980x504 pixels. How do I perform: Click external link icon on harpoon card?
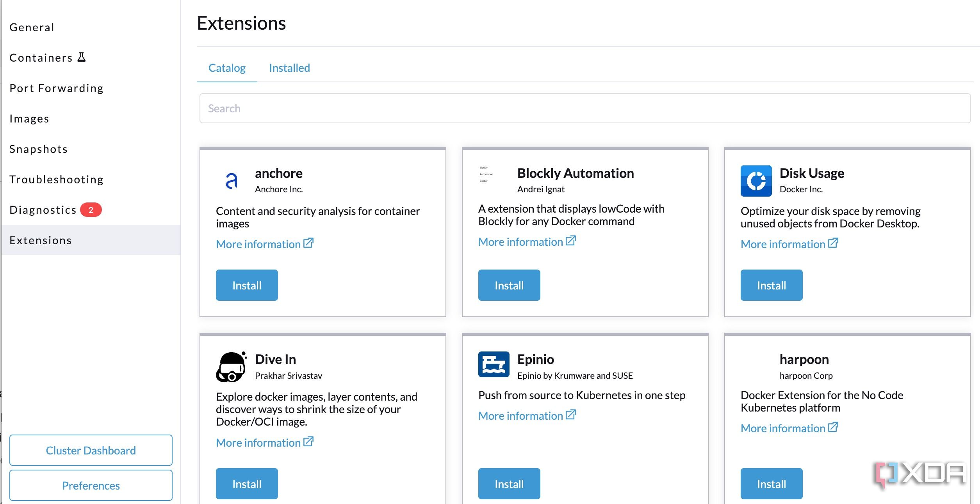click(833, 427)
